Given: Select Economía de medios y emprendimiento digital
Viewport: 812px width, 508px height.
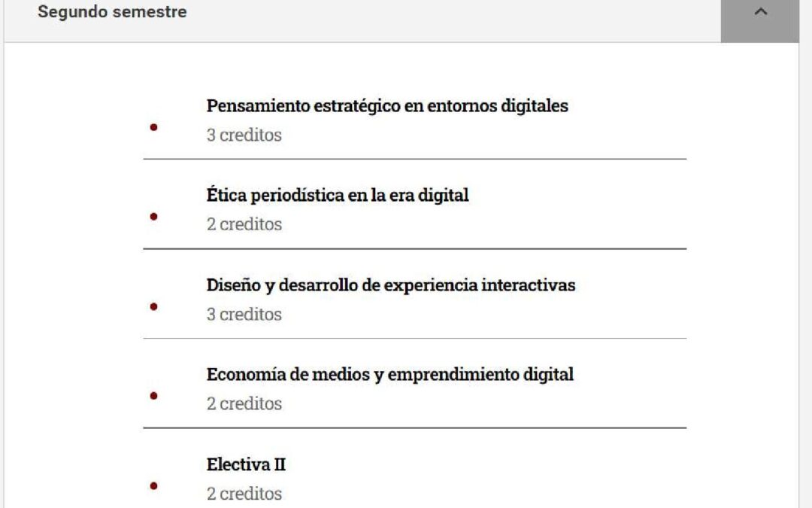Looking at the screenshot, I should click(390, 374).
